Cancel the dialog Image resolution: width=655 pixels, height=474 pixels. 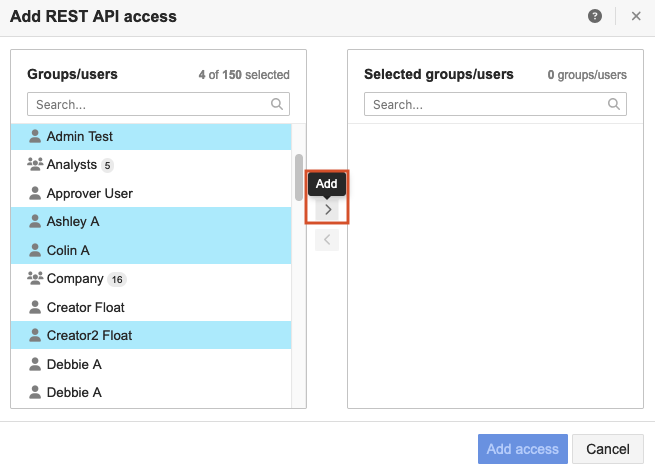[x=608, y=449]
